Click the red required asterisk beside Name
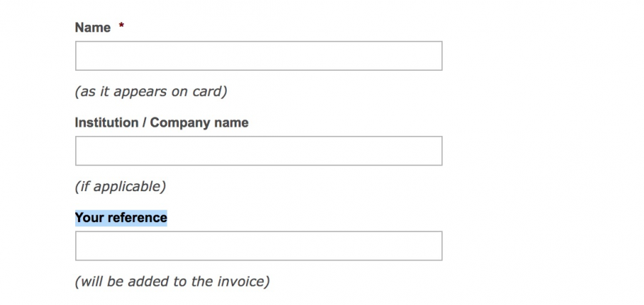The width and height of the screenshot is (644, 305). [122, 28]
